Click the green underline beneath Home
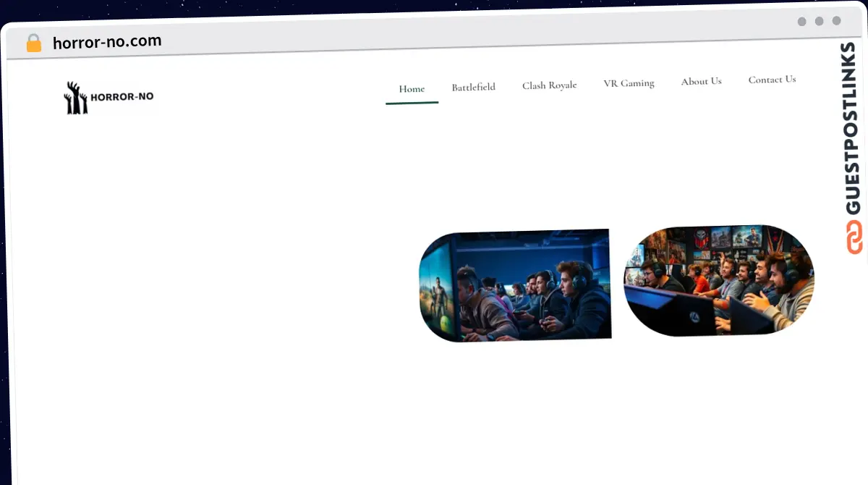The image size is (868, 485). 412,103
